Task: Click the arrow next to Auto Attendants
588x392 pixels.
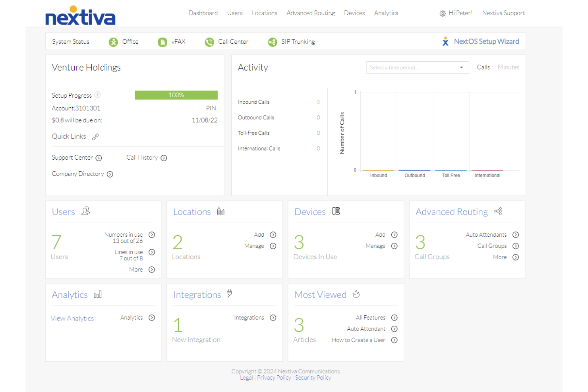Action: pyautogui.click(x=516, y=235)
